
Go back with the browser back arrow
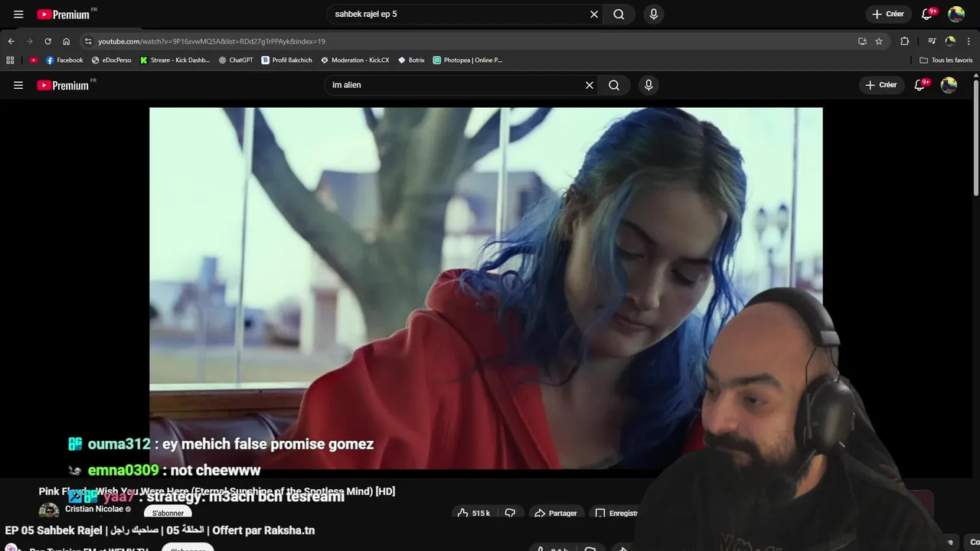point(11,41)
